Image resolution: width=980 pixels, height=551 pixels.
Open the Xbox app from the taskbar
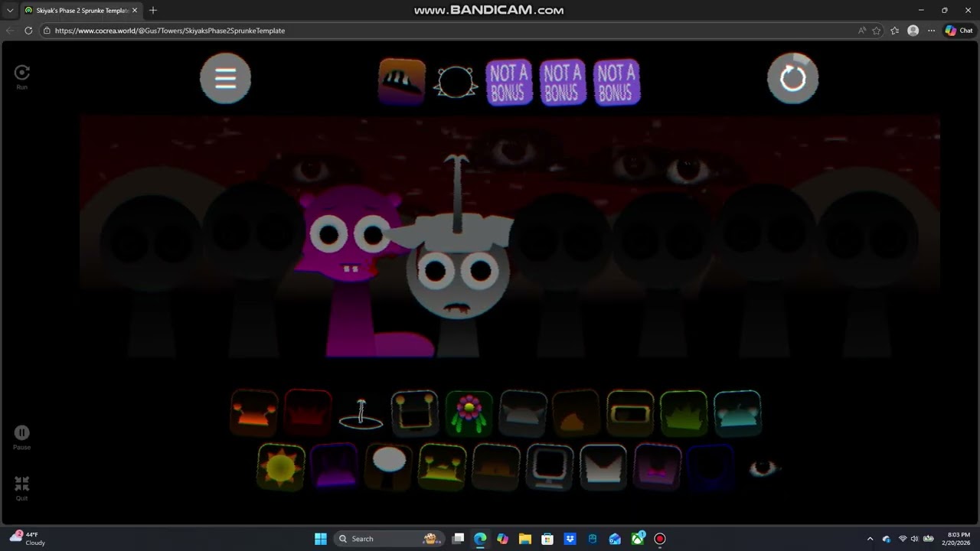(637, 539)
